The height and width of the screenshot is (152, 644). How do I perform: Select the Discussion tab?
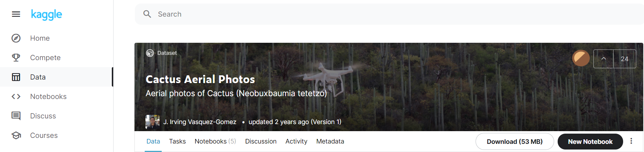[x=261, y=141]
